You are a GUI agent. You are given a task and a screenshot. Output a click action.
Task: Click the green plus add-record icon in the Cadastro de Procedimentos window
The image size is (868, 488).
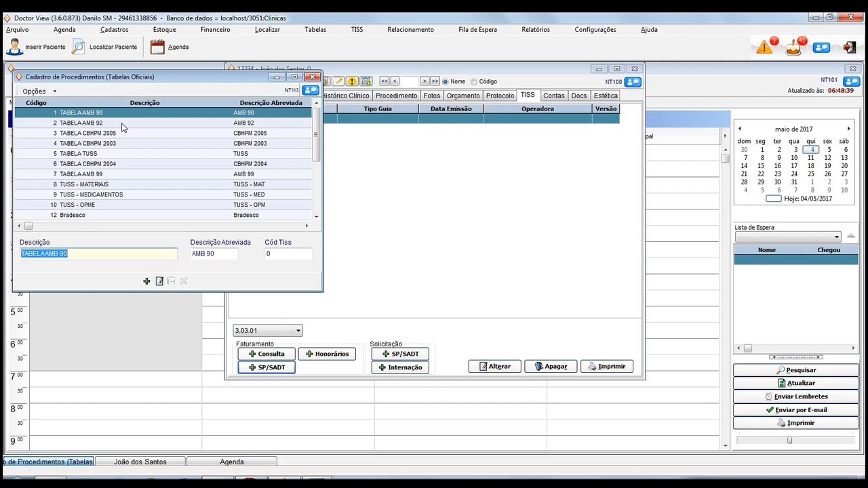point(146,281)
